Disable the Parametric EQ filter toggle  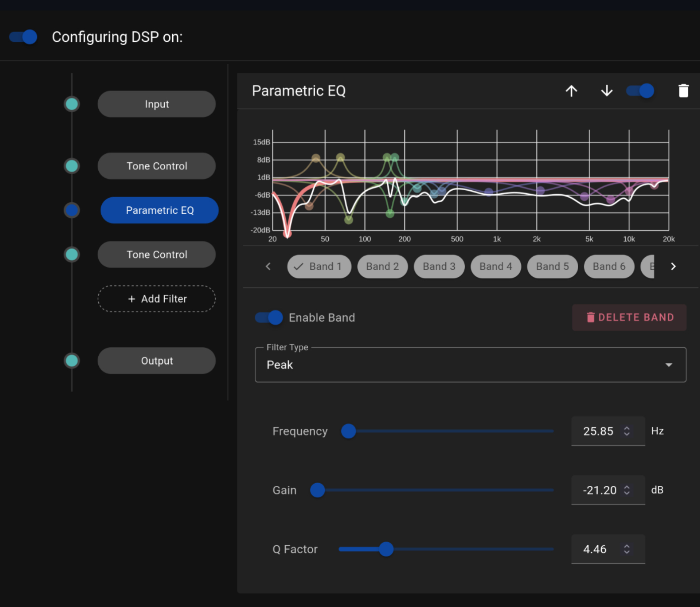pyautogui.click(x=640, y=91)
